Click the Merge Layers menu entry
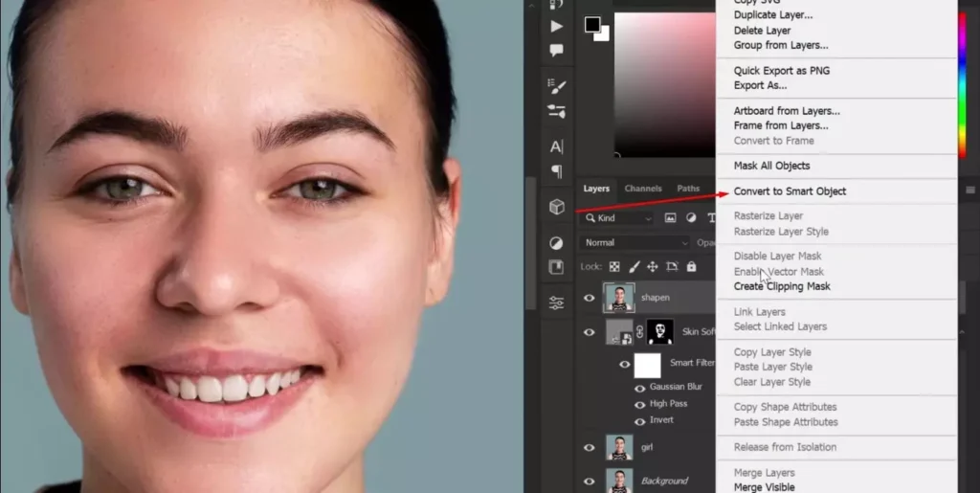 [x=764, y=473]
